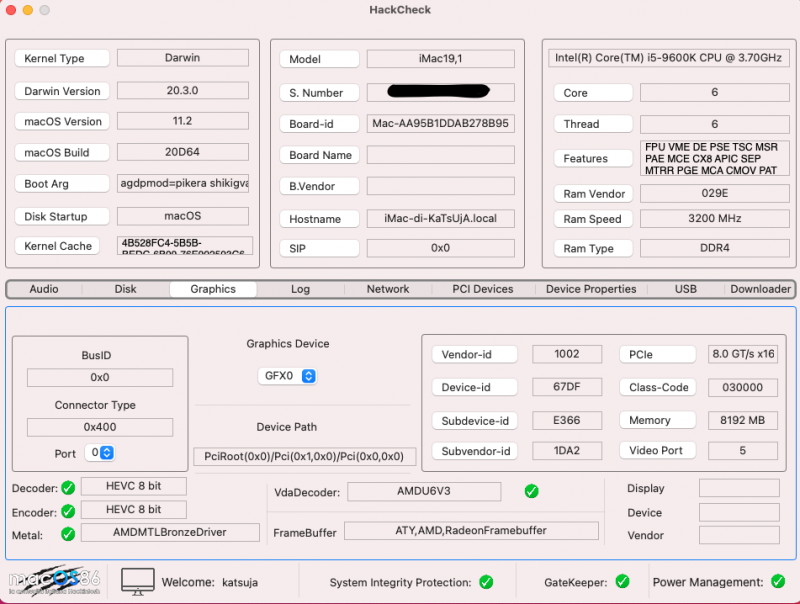This screenshot has width=800, height=604.
Task: Click the Decoder green checkmark icon
Action: pyautogui.click(x=68, y=488)
